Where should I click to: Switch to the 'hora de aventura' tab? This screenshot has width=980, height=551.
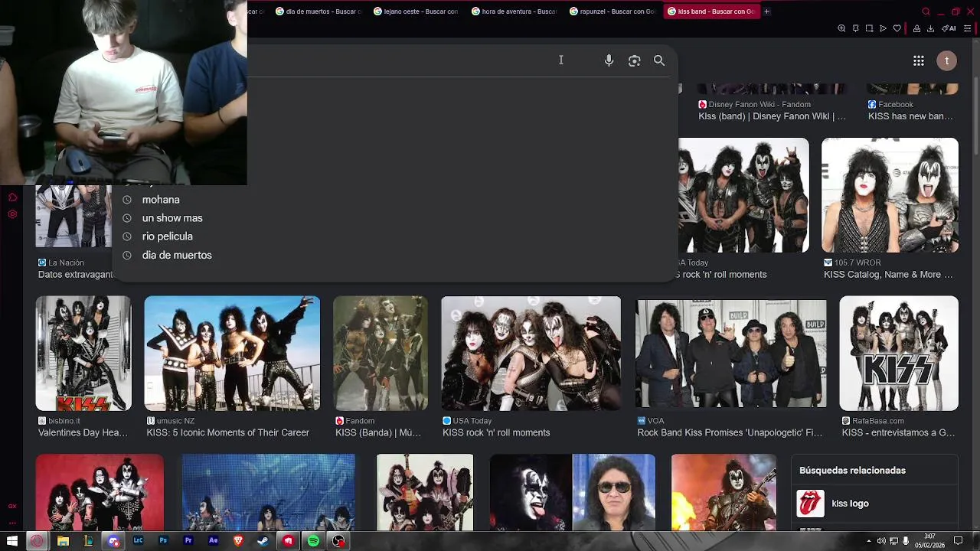tap(513, 11)
